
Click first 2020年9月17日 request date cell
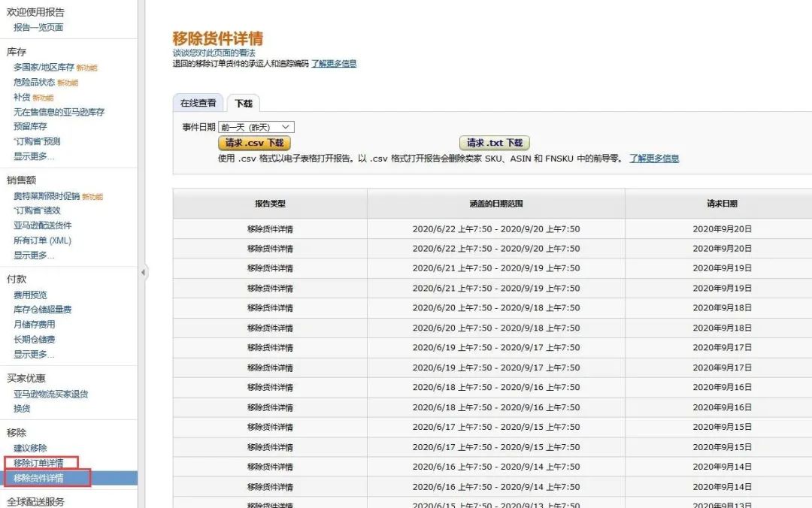tap(722, 347)
